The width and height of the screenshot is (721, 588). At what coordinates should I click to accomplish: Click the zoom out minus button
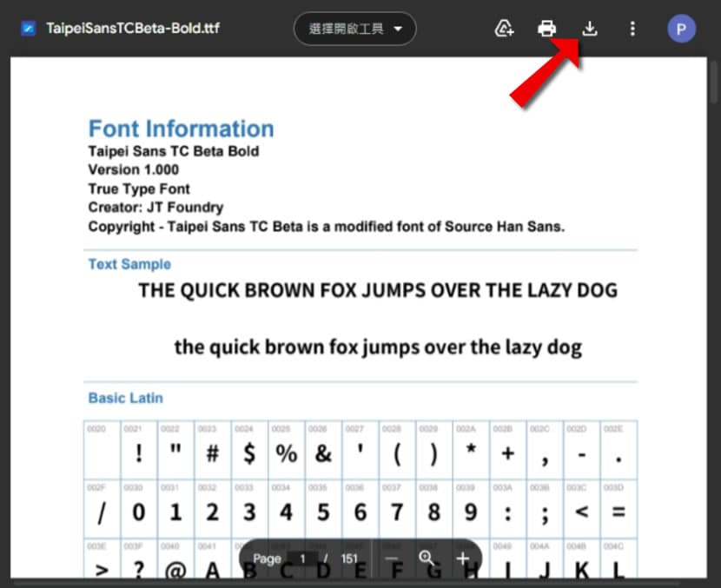(x=392, y=558)
